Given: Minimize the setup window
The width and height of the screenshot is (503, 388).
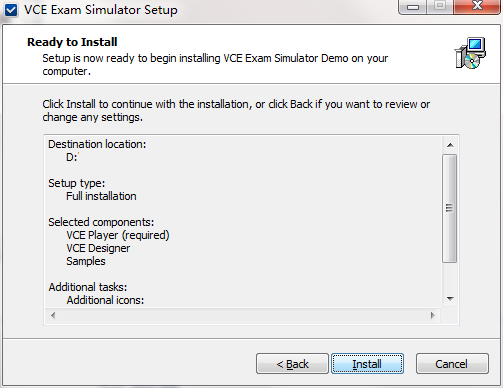Looking at the screenshot, I should coord(413,7).
